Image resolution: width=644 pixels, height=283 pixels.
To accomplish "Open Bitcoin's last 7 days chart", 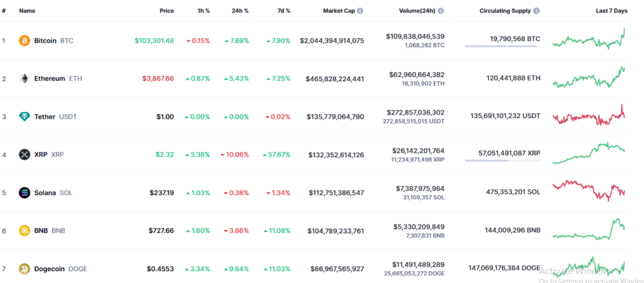I will tap(589, 39).
